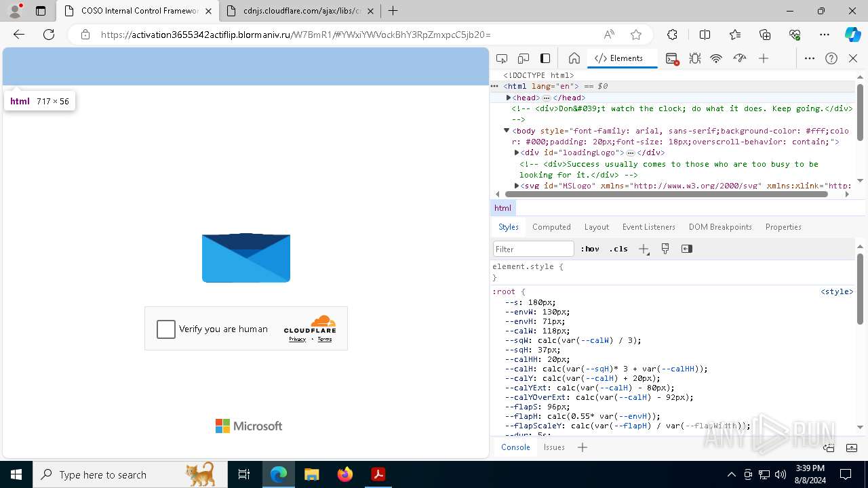The height and width of the screenshot is (488, 868).
Task: Click new style rule plus icon
Action: 644,249
